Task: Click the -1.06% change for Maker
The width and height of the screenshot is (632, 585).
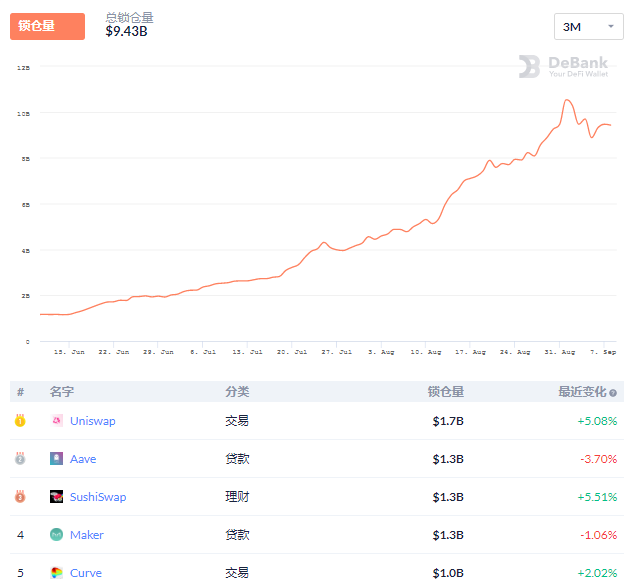Action: 599,535
